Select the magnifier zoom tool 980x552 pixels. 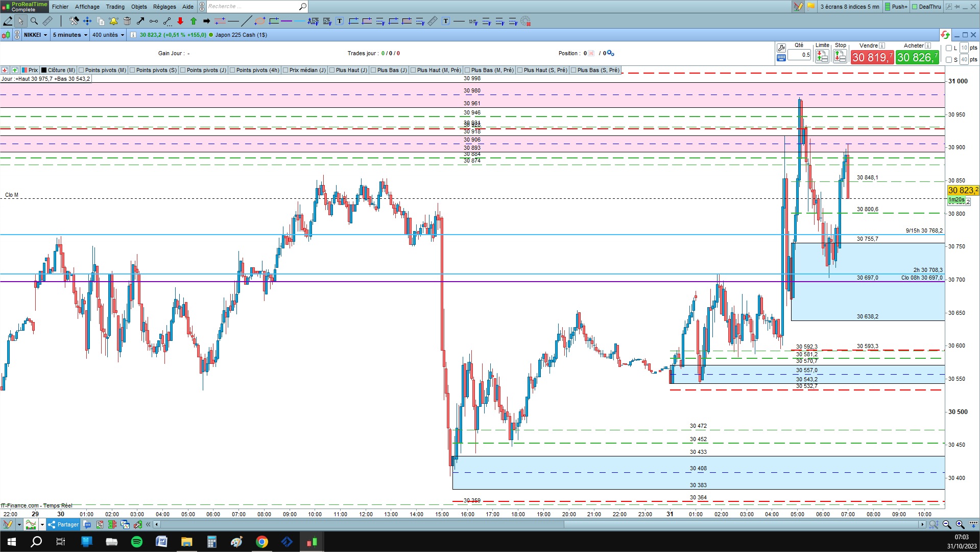click(x=34, y=21)
